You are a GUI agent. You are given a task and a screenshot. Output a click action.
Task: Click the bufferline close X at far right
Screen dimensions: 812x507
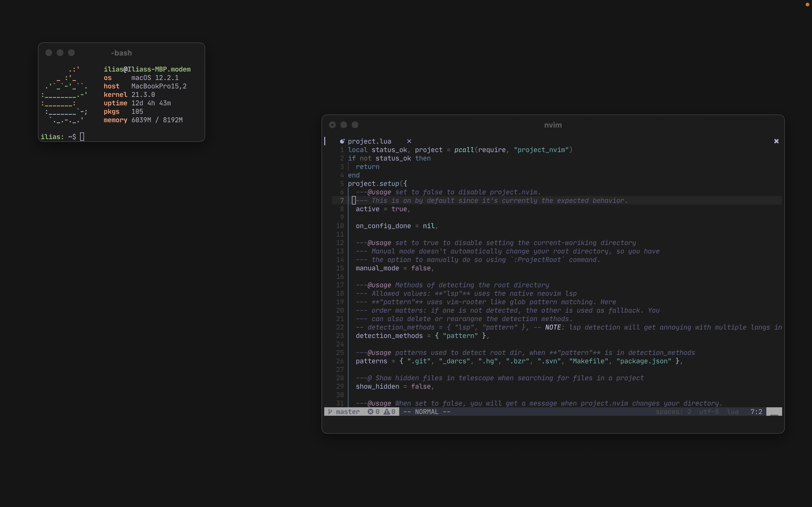[776, 141]
